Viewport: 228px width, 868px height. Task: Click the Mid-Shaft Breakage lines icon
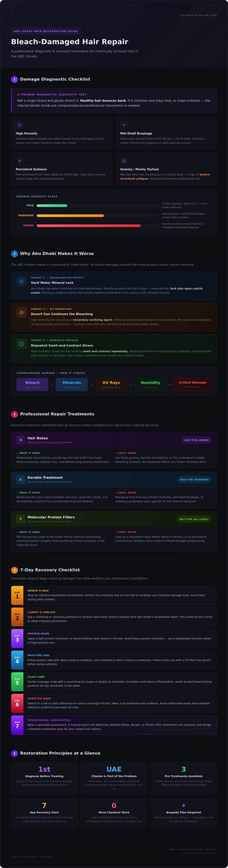point(124,125)
